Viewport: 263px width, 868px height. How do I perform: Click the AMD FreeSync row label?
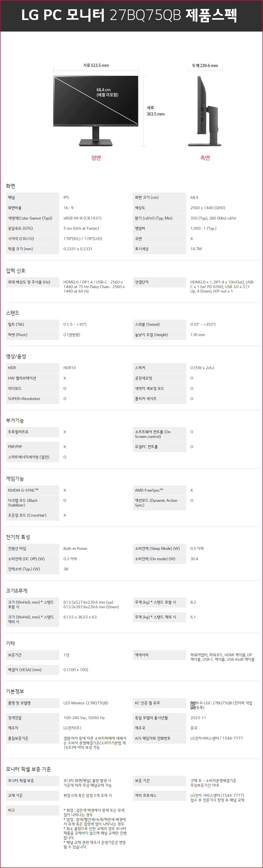pyautogui.click(x=159, y=490)
